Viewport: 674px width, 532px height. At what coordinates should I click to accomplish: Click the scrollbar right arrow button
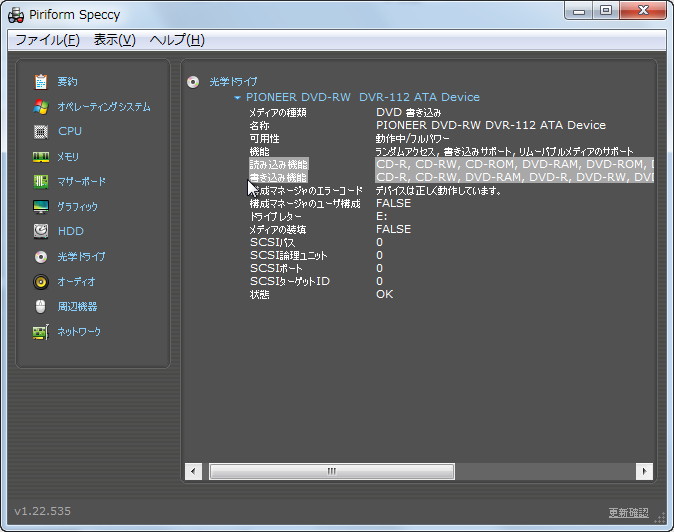click(x=644, y=471)
